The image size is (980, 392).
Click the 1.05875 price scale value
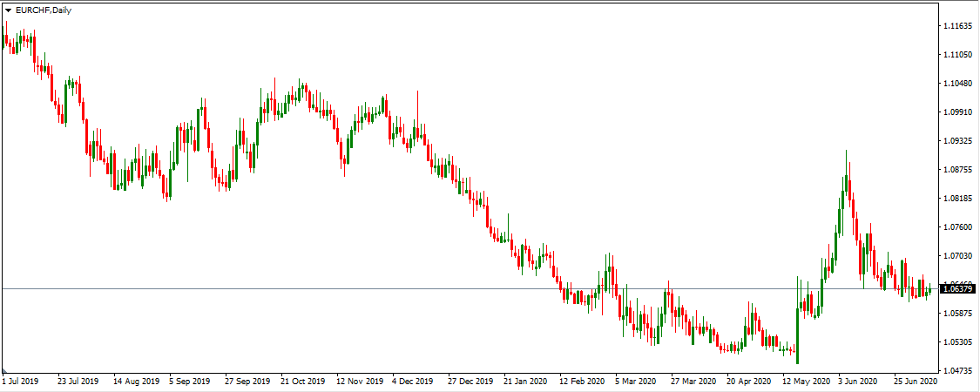point(958,314)
